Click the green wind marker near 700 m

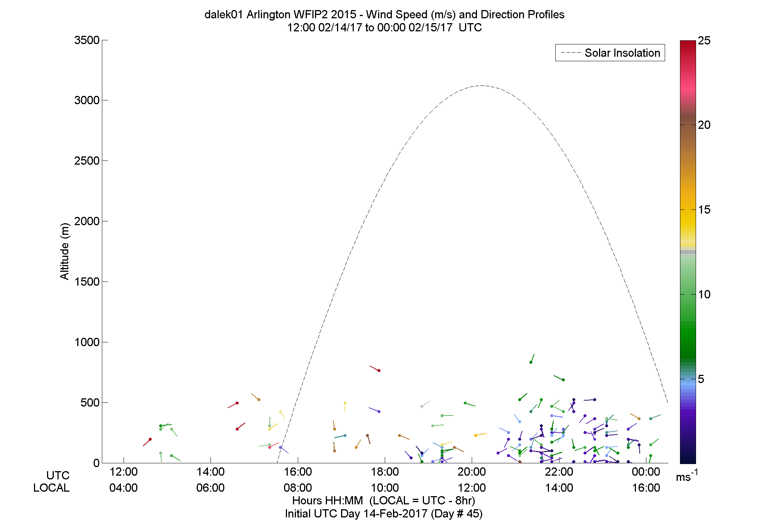(x=563, y=380)
